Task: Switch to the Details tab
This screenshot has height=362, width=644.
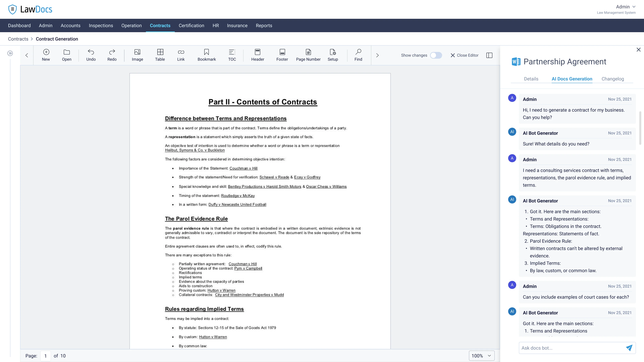Action: pos(531,79)
